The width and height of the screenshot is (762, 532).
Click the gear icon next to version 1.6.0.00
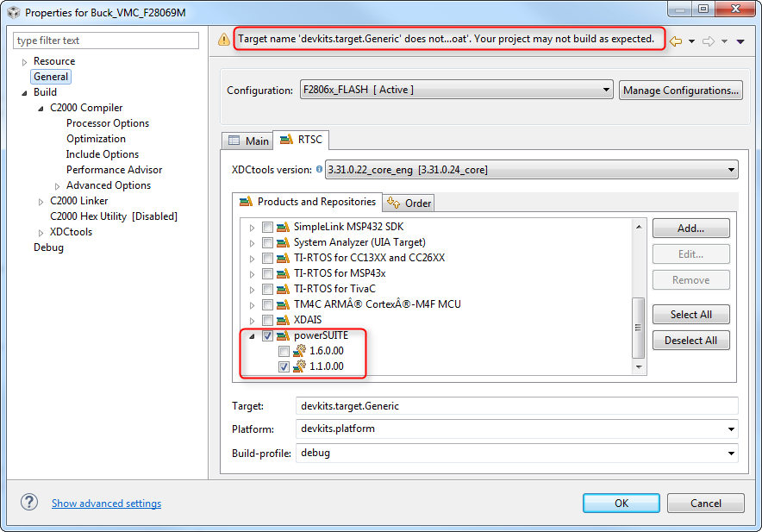pos(297,351)
